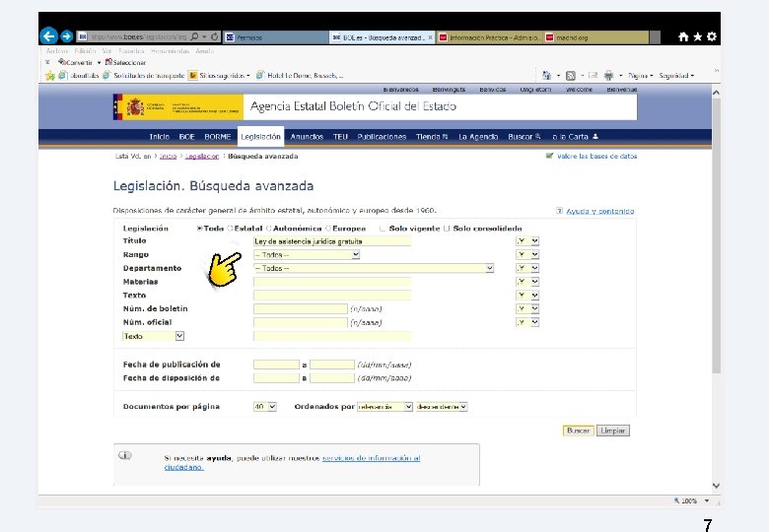This screenshot has width=769, height=532.
Task: Click the browser forward arrow
Action: click(67, 36)
